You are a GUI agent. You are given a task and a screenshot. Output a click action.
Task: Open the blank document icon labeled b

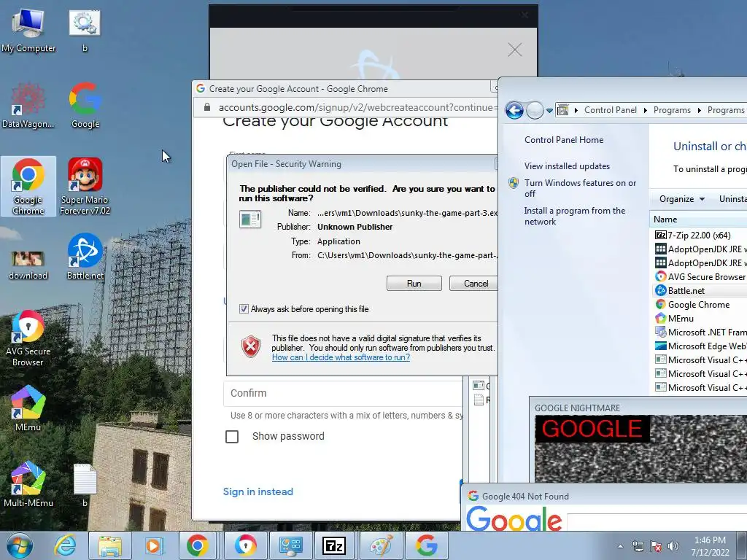pos(85,485)
